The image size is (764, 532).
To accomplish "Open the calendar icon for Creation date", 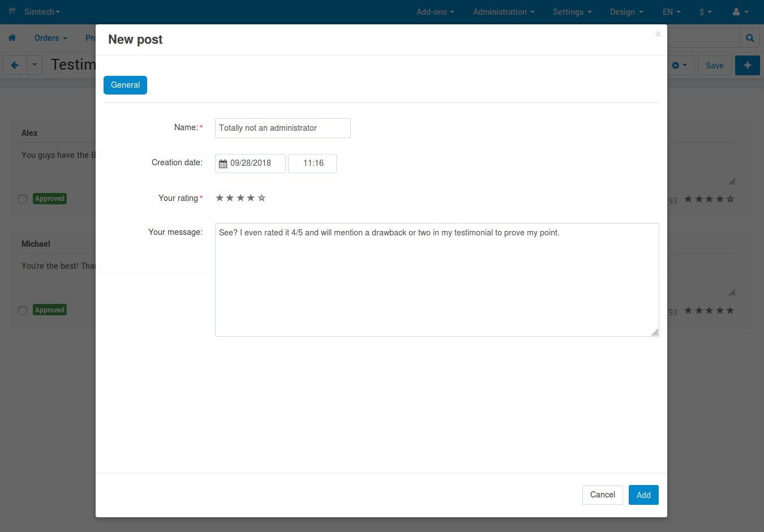I will (x=223, y=164).
